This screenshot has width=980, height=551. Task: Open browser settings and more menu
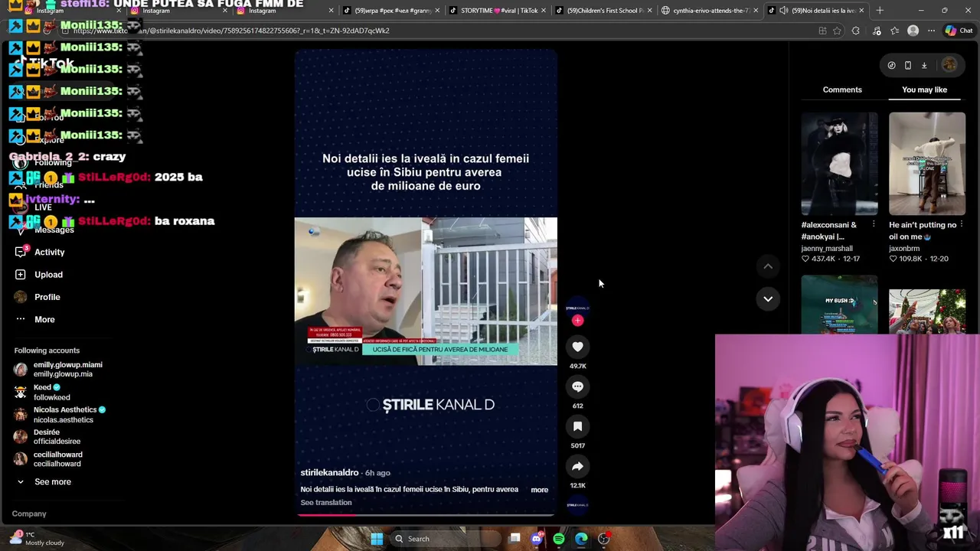931,31
